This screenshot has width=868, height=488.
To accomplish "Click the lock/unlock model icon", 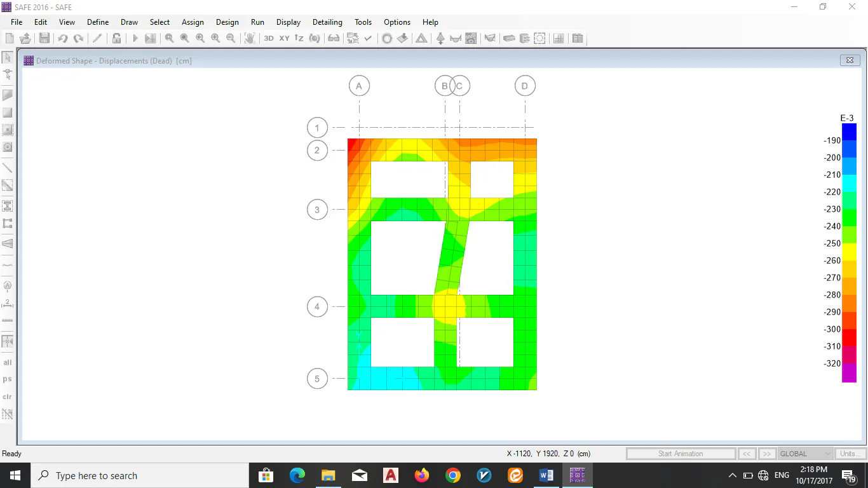I will 116,38.
